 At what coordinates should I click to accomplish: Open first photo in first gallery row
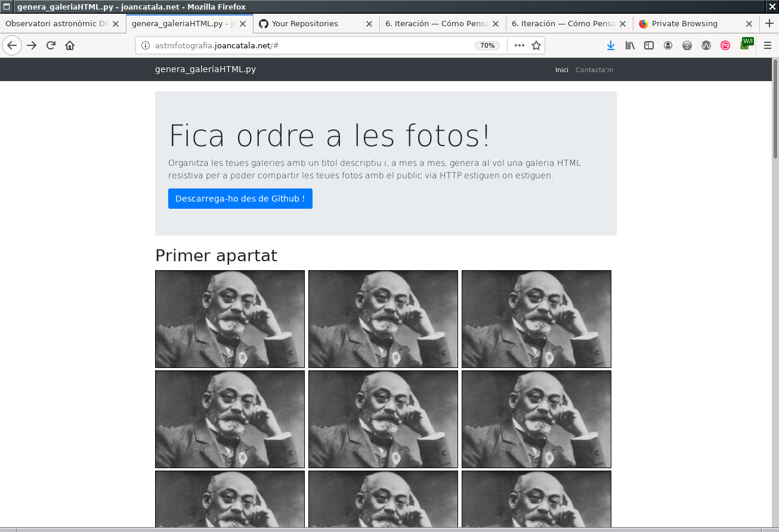(230, 319)
